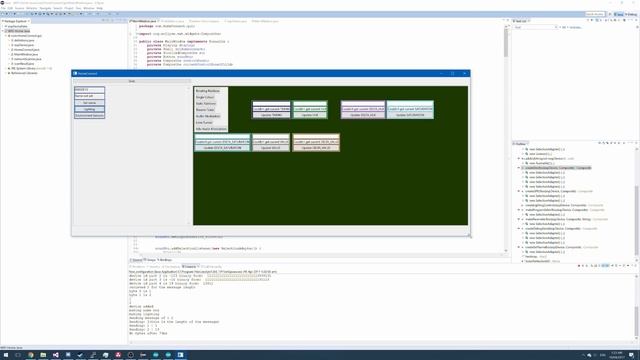Image resolution: width=640 pixels, height=360 pixels.
Task: Open Chrome from the taskbar
Action: click(x=31, y=355)
